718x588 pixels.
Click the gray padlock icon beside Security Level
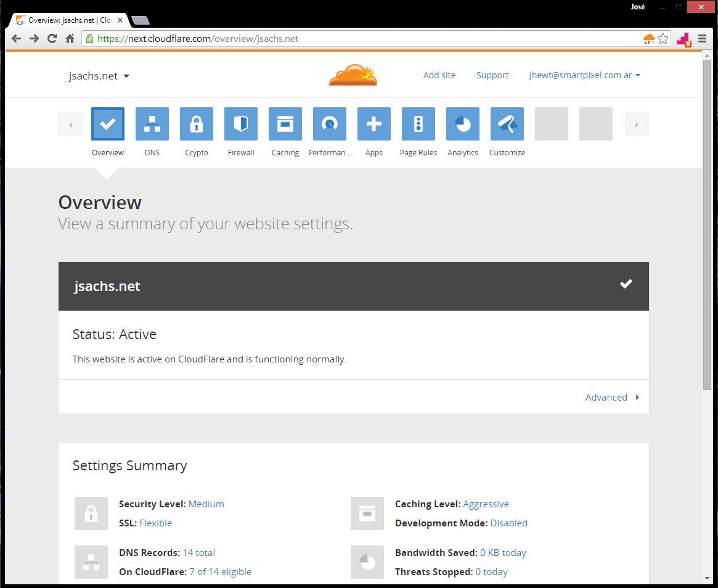[x=91, y=513]
